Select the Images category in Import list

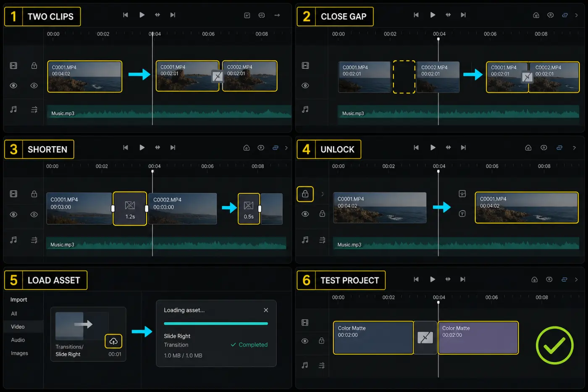pos(19,353)
